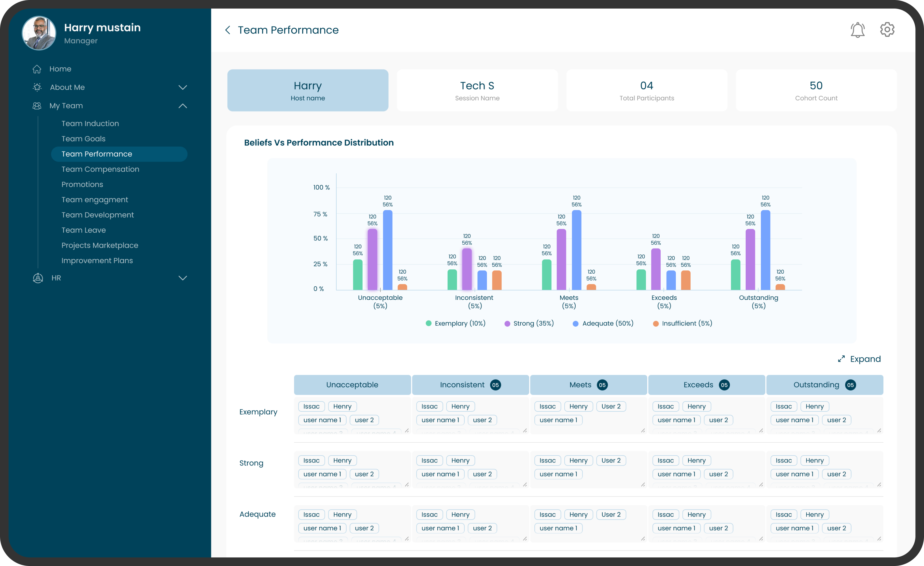Click the Unacceptable column header
924x566 pixels.
tap(352, 385)
